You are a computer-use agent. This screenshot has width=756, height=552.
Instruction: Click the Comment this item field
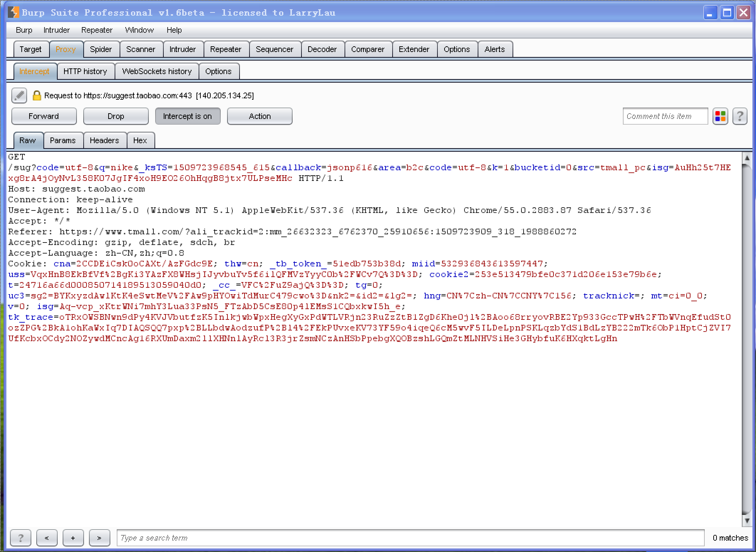click(x=665, y=116)
